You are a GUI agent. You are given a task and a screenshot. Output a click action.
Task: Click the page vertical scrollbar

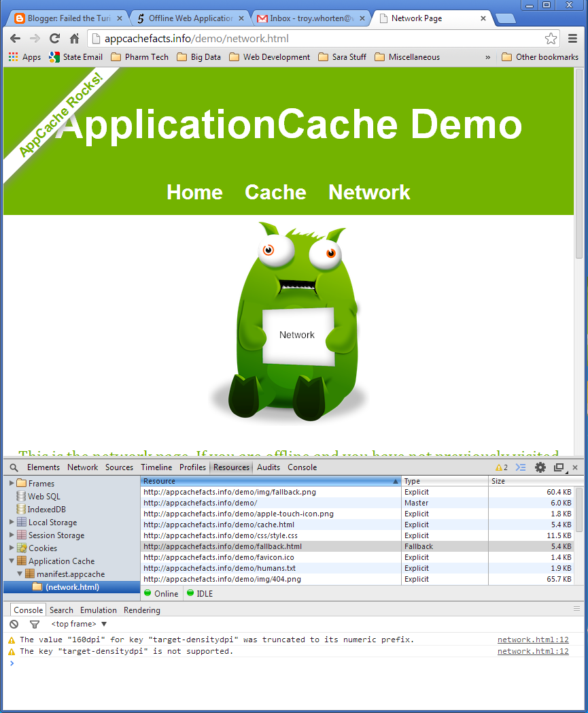coord(579,164)
